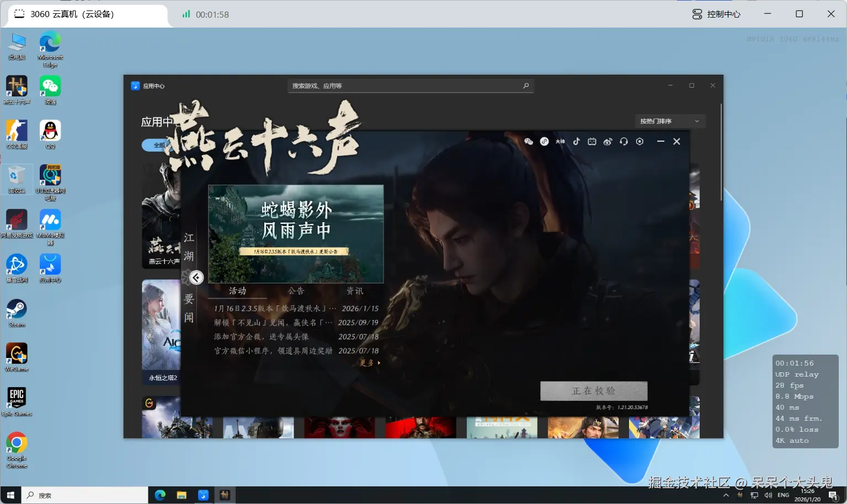
Task: Open 应用中心 desktop shortcut
Action: 50,269
